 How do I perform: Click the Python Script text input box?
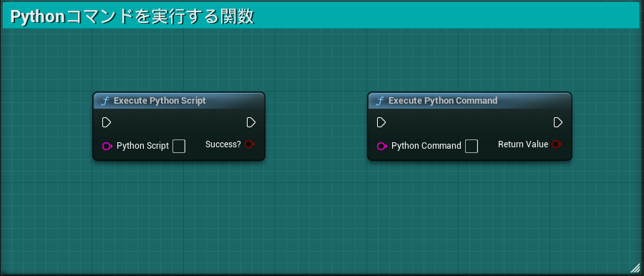click(179, 146)
